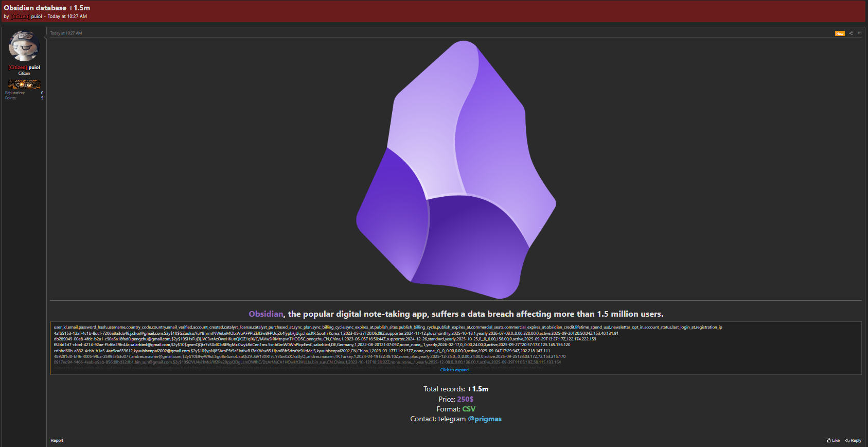Open puiol's avatar image in sidebar

tap(24, 46)
